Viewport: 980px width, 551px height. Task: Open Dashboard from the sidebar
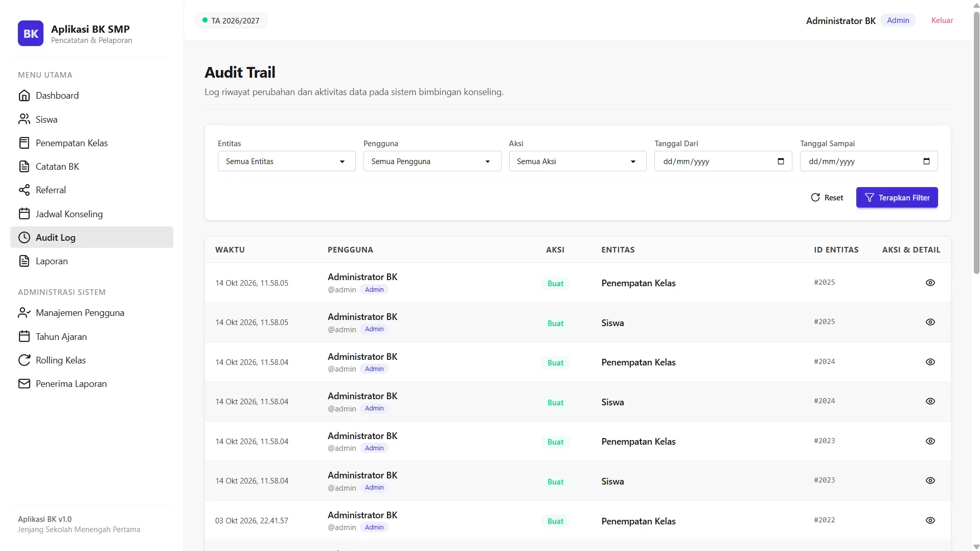tap(92, 96)
